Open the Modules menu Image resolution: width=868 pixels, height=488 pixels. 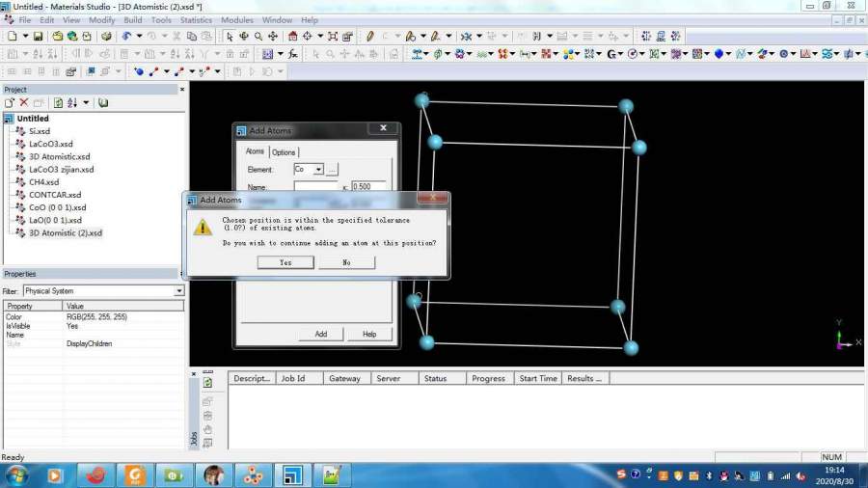click(x=237, y=19)
